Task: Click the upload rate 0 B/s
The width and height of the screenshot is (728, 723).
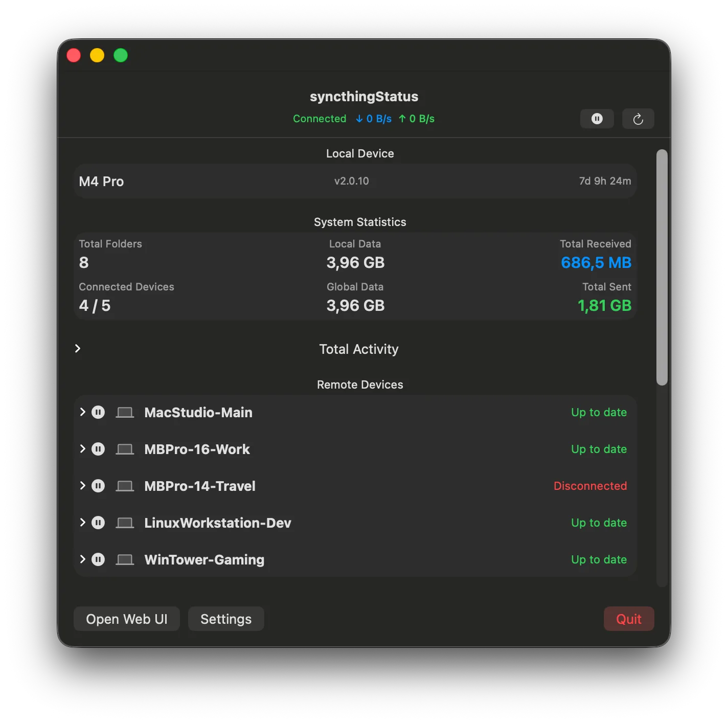Action: pos(417,119)
